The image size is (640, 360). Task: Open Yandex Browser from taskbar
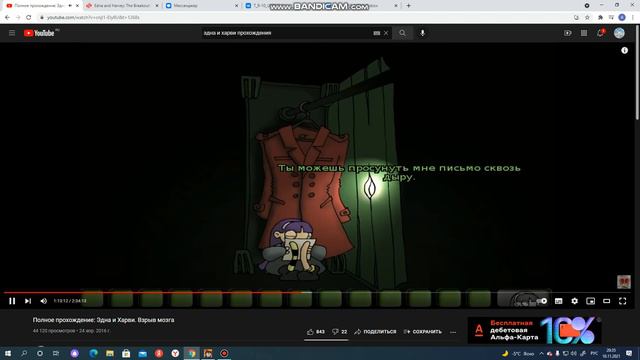[175, 353]
